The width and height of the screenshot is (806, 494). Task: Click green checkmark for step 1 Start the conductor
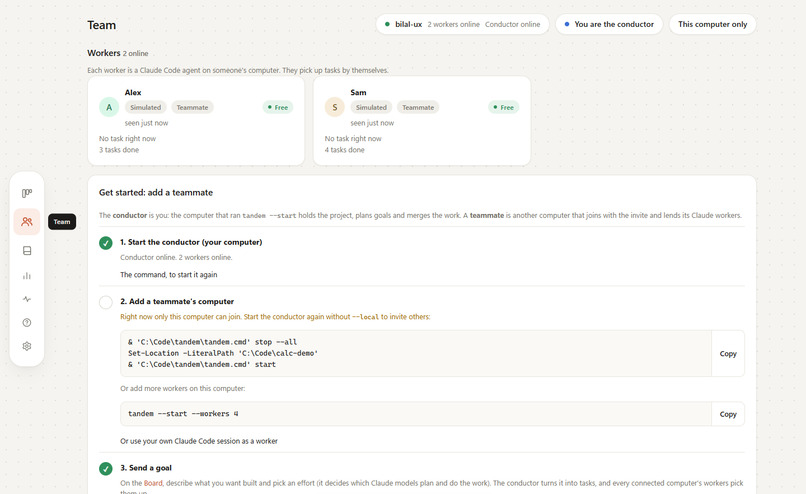click(x=106, y=243)
